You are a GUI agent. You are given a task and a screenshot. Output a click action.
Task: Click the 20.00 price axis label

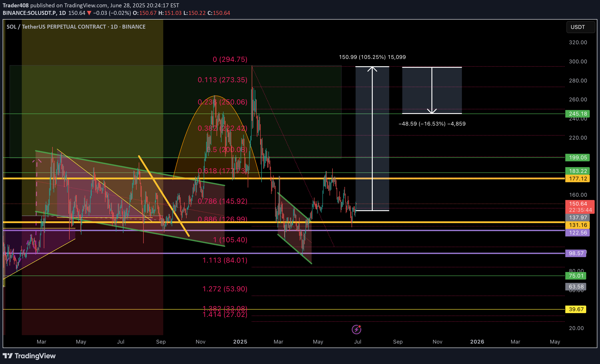576,328
